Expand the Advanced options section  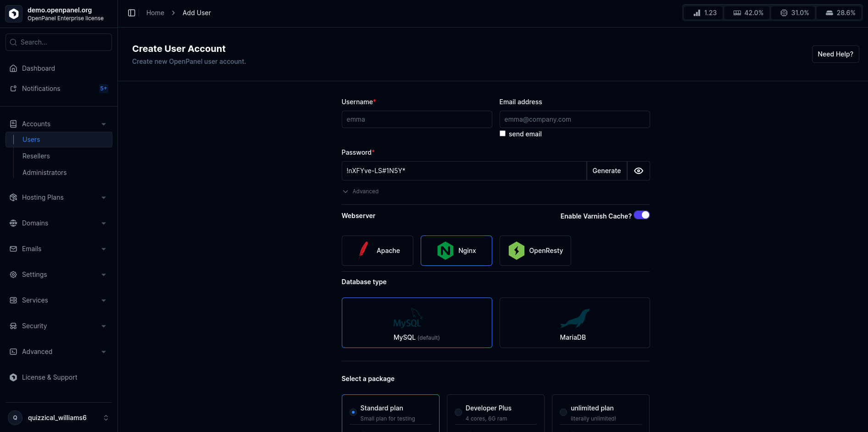[361, 191]
